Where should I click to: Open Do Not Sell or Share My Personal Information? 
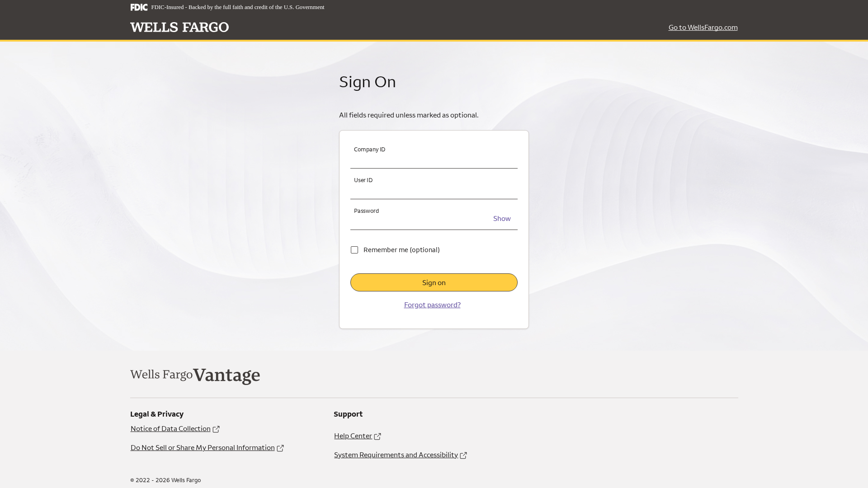click(x=203, y=448)
